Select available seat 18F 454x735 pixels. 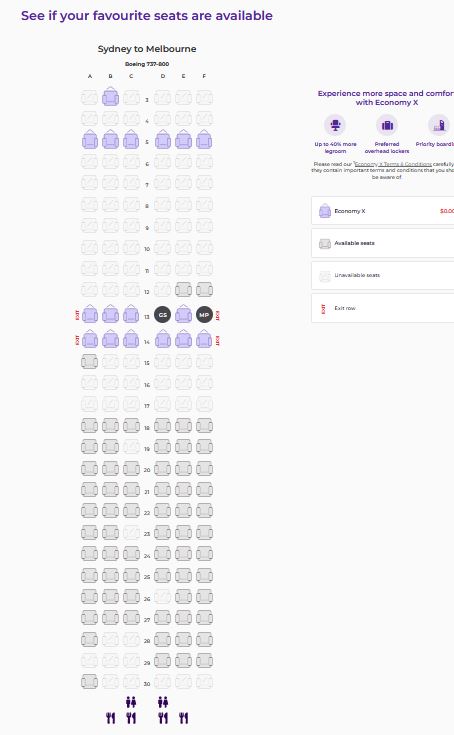(204, 426)
